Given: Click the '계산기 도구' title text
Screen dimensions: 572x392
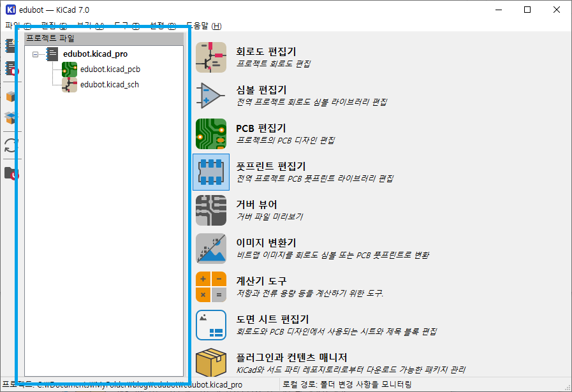Looking at the screenshot, I should [261, 281].
